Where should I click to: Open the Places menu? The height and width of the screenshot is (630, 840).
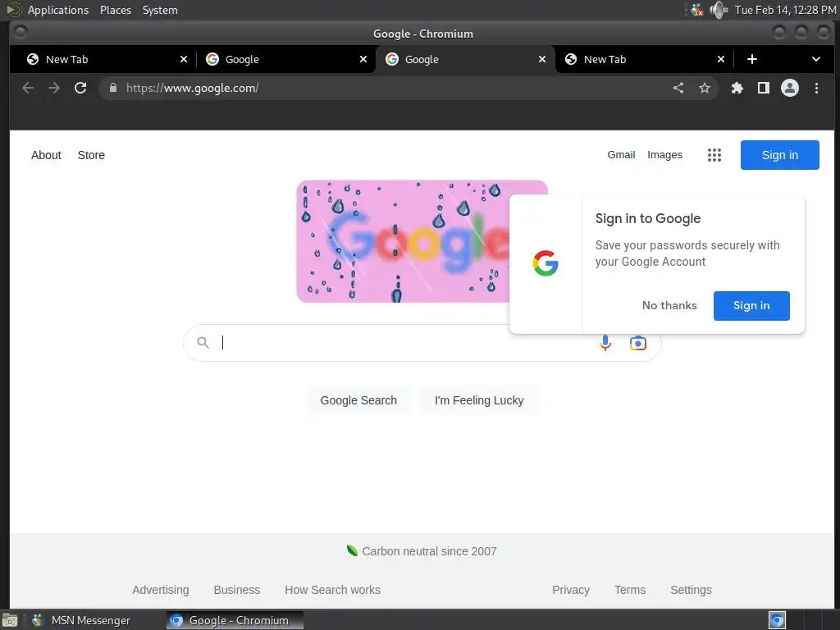[115, 10]
